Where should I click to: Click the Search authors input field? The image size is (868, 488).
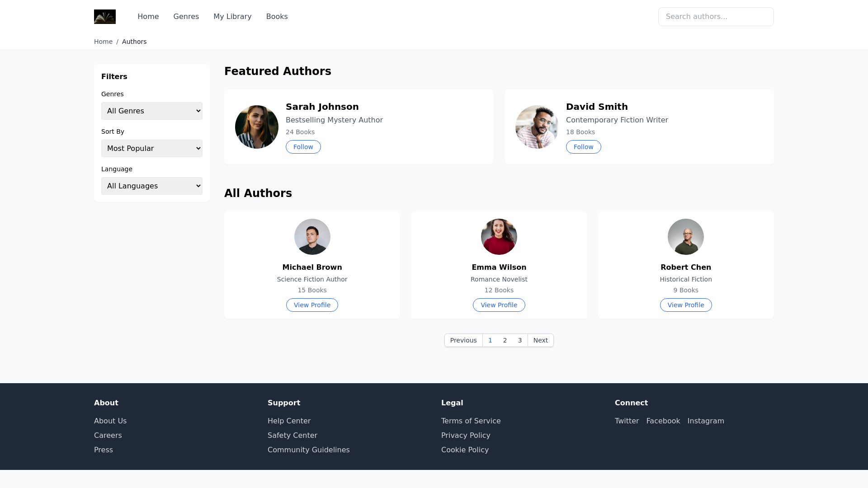[716, 17]
